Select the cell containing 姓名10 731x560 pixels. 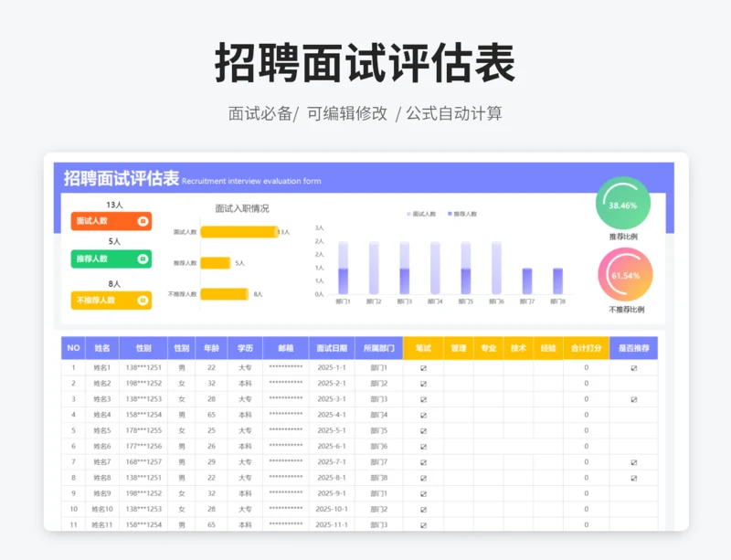click(102, 509)
